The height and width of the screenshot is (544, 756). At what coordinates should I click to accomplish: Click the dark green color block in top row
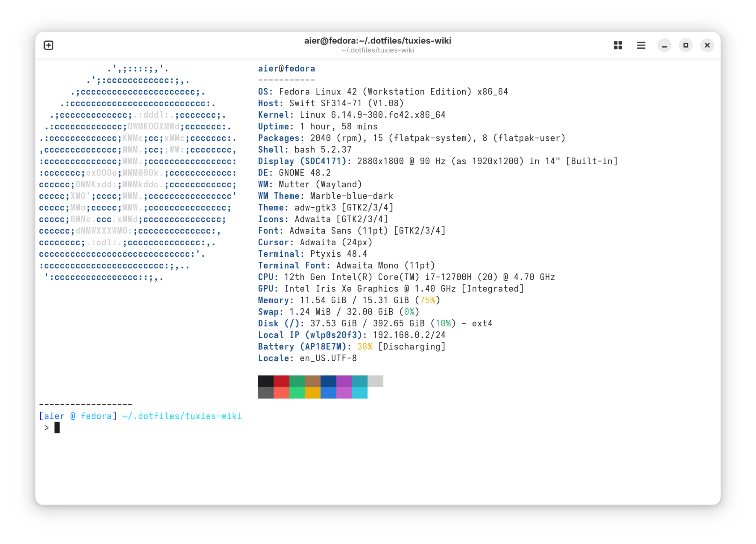pyautogui.click(x=297, y=381)
